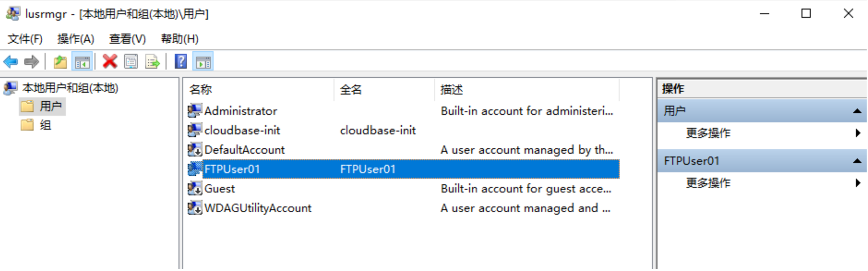
Task: Select the 本地用户和组(本地) root node
Action: 70,88
